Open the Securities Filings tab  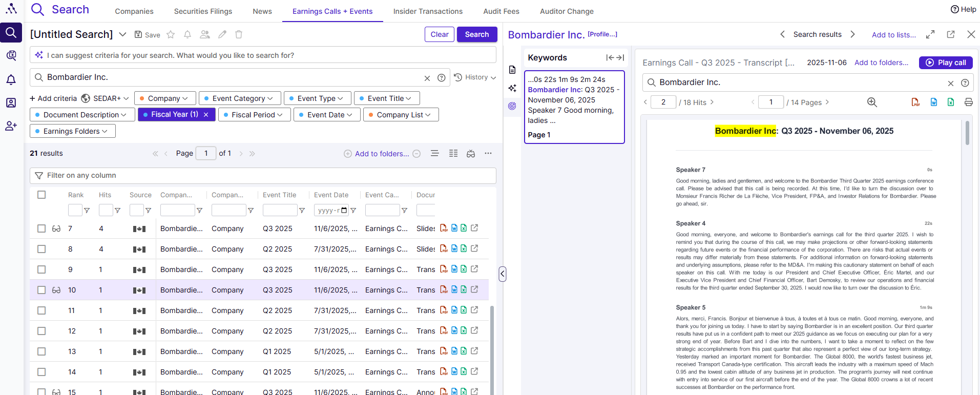203,11
